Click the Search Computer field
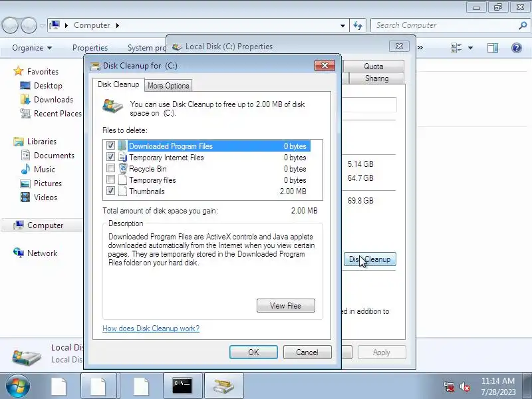 click(445, 25)
